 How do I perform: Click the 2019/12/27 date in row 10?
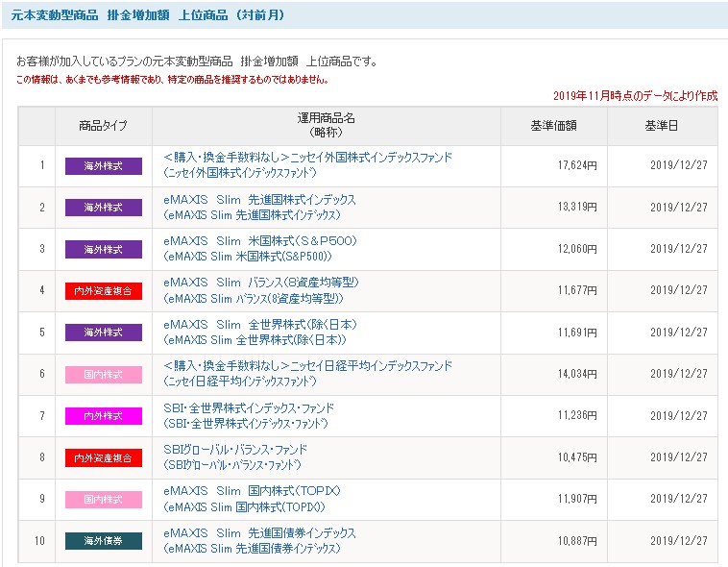(679, 540)
